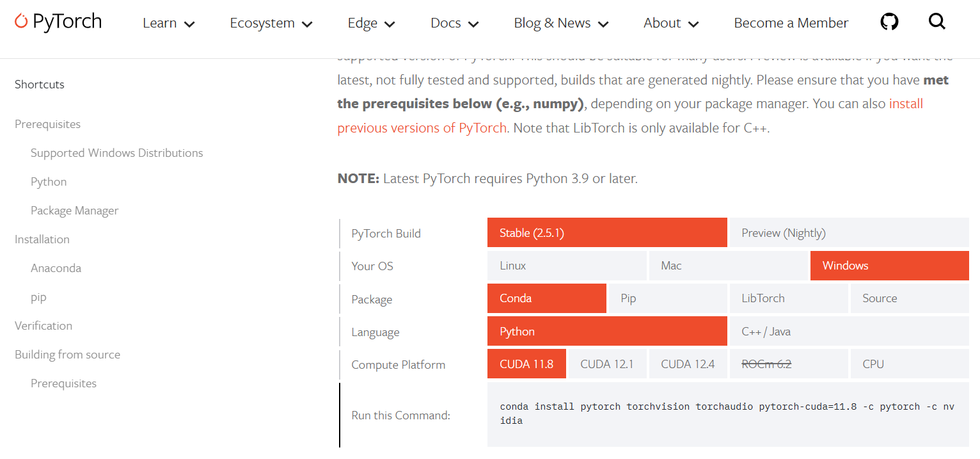The height and width of the screenshot is (459, 980).
Task: Click the search magnifier icon
Action: pos(937,22)
